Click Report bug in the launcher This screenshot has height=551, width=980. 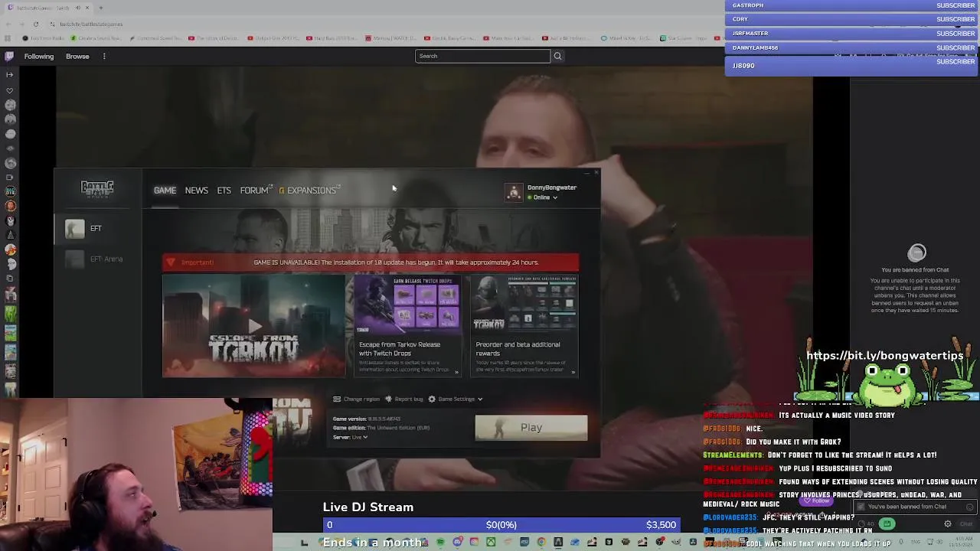[403, 399]
